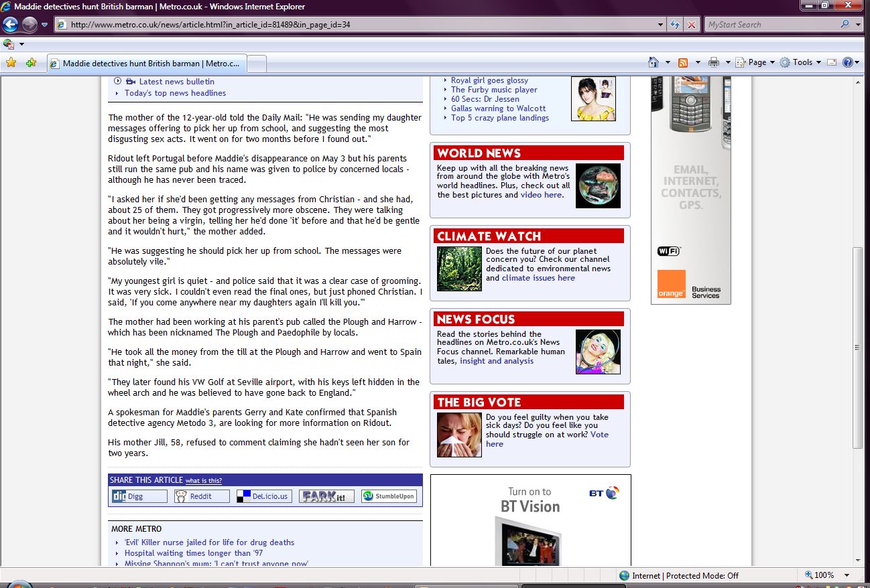Click the browser Back arrow button
Screen dimensions: 870x588
click(x=10, y=25)
